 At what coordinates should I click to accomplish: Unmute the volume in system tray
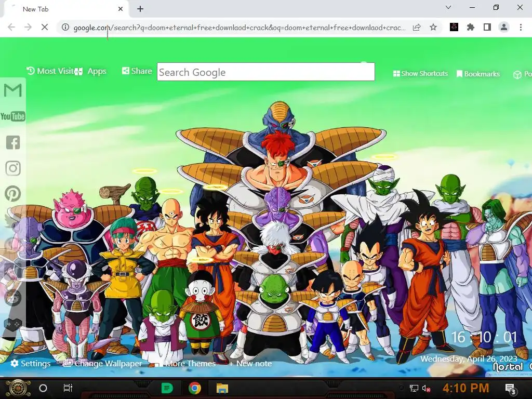point(427,388)
